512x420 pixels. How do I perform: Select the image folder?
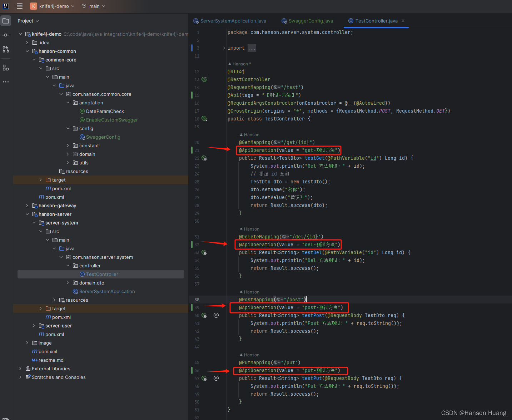(x=42, y=343)
